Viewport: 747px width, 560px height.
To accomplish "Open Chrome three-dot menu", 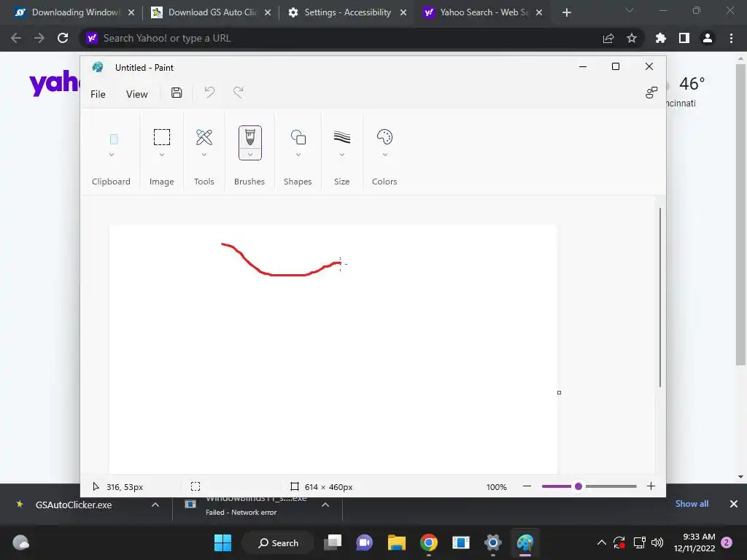I will click(731, 38).
